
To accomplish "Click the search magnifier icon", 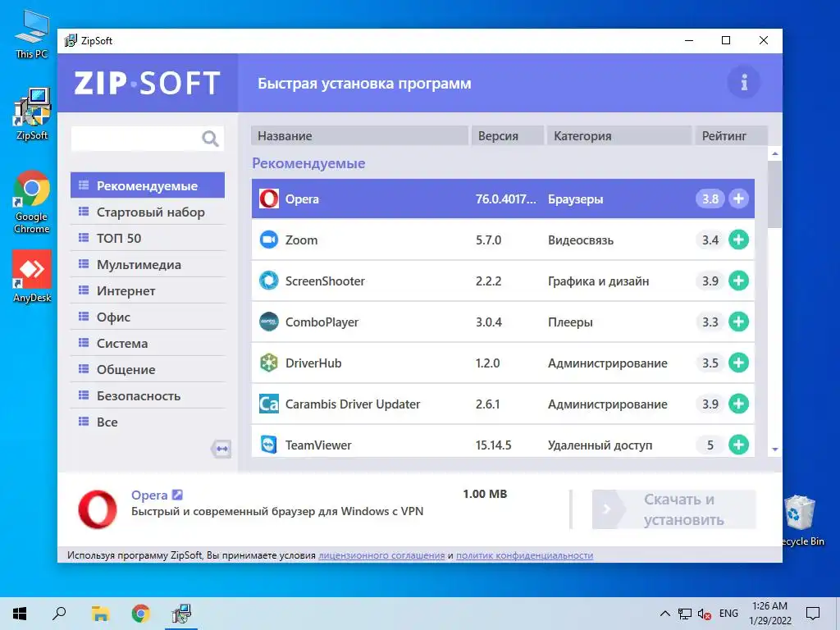I will (x=210, y=139).
